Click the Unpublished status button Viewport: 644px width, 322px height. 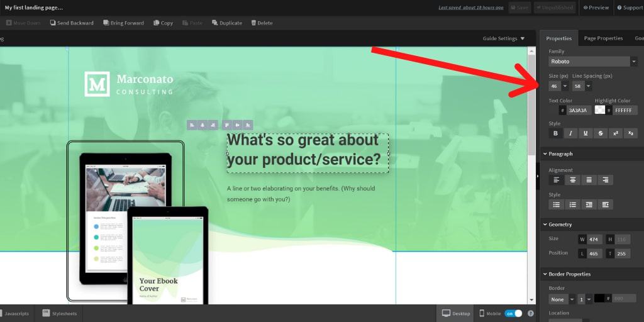coord(555,8)
